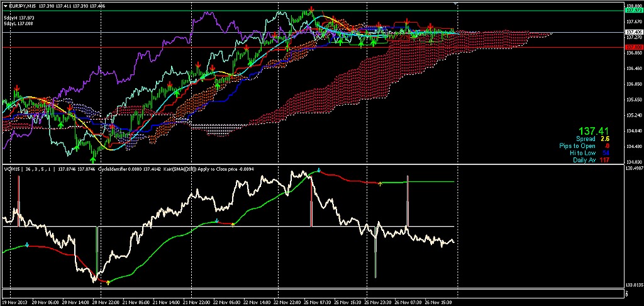
Task: Click the 19 Nov 2013 date label
Action: pos(14,302)
